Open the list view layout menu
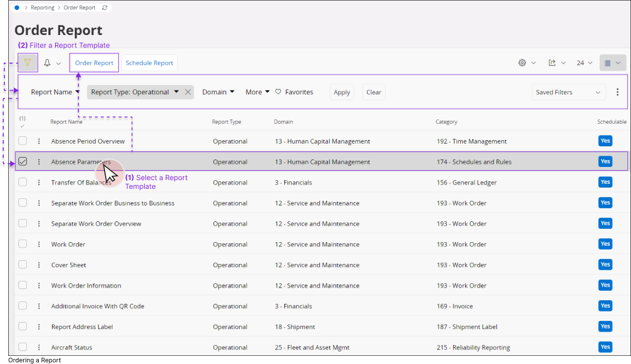The width and height of the screenshot is (631, 364). click(613, 63)
